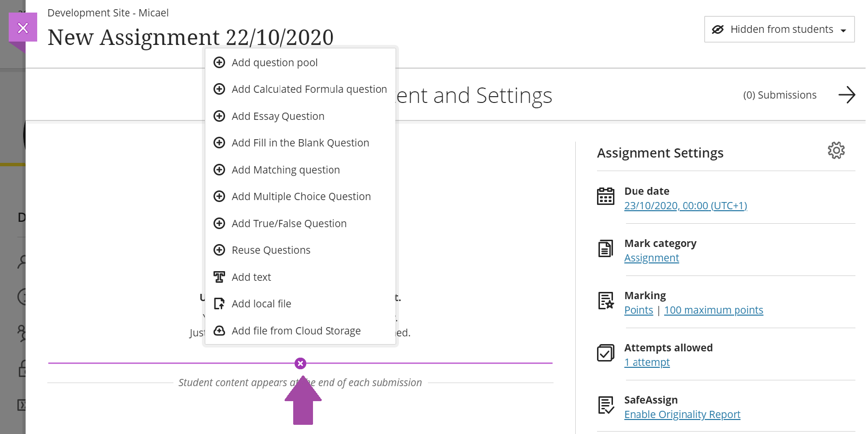Open the 1 attempt link
The width and height of the screenshot is (868, 434).
646,362
